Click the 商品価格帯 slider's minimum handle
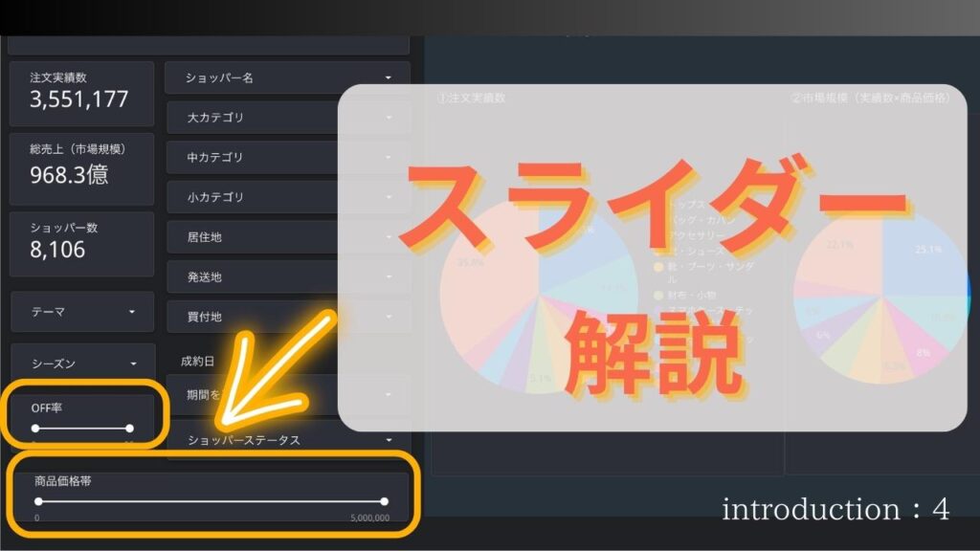This screenshot has height=551, width=980. [x=38, y=501]
